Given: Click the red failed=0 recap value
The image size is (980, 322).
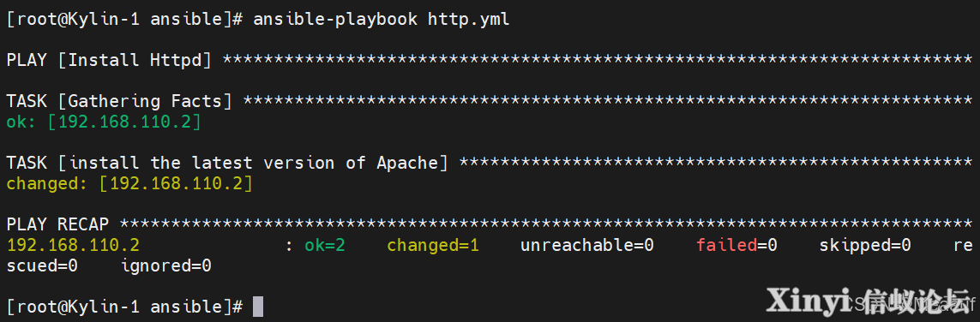Looking at the screenshot, I should tap(737, 245).
